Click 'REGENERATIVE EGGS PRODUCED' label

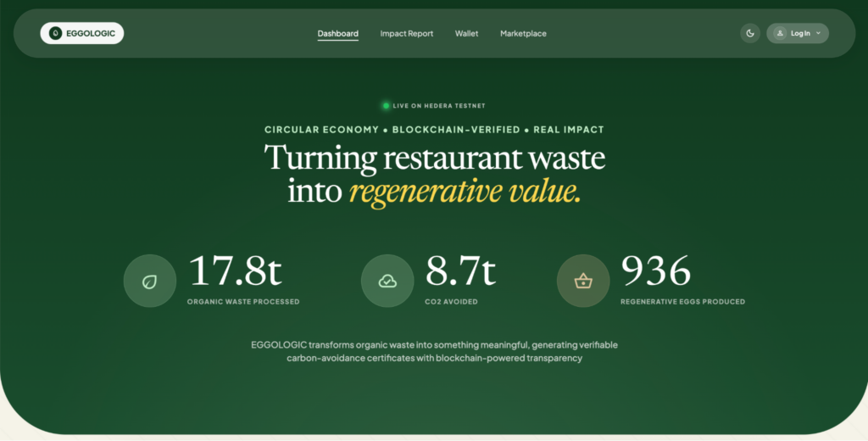click(x=682, y=302)
